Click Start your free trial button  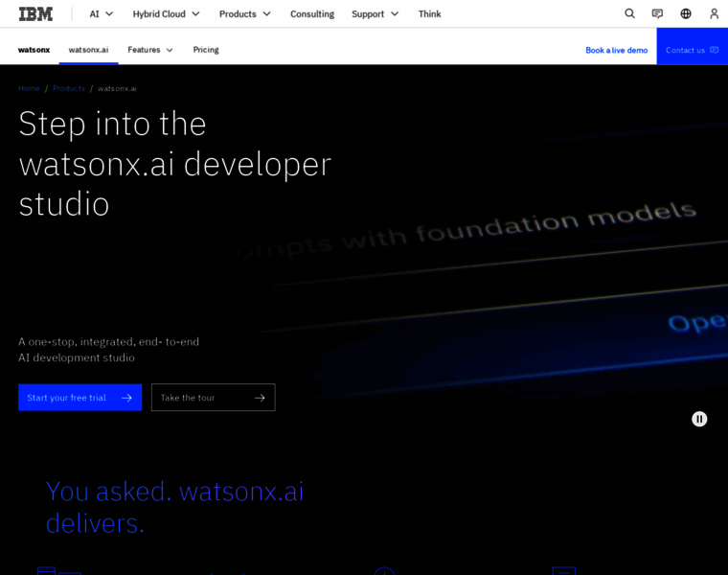[x=80, y=397]
